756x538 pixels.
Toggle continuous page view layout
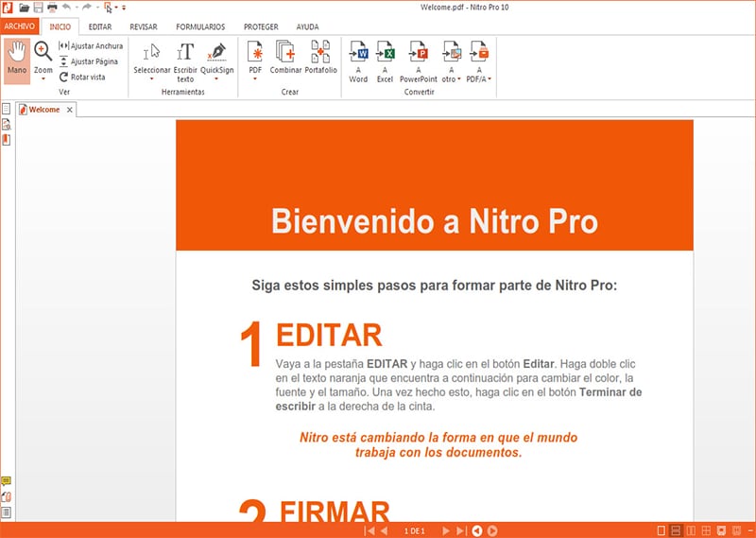tap(675, 530)
